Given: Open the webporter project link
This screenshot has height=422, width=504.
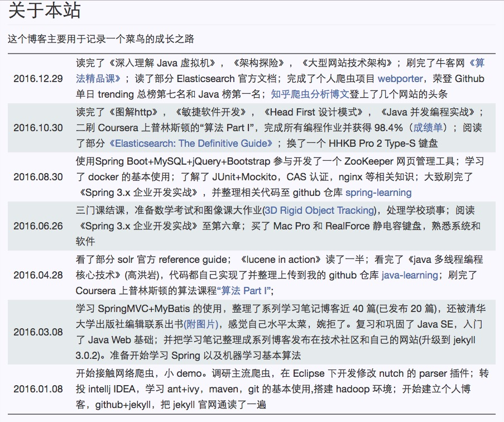Looking at the screenshot, I should [400, 79].
